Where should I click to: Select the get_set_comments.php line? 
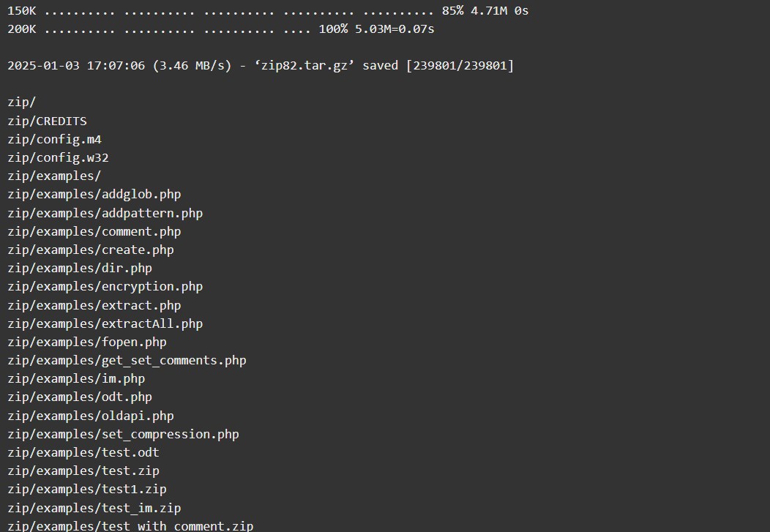(127, 360)
